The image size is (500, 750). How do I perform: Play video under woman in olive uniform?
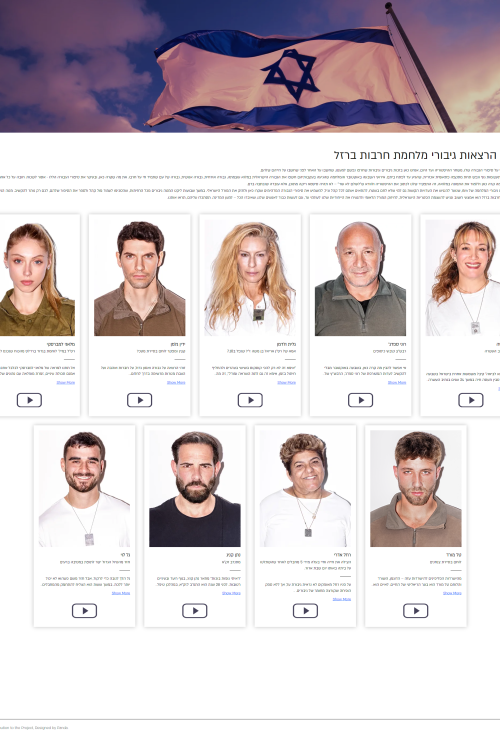29,400
